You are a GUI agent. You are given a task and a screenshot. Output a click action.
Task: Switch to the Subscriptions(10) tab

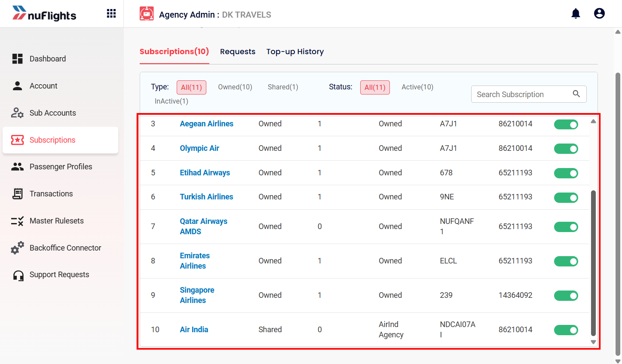pyautogui.click(x=174, y=52)
